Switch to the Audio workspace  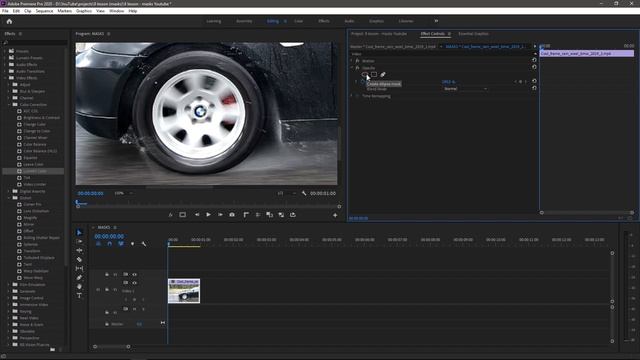pyautogui.click(x=349, y=21)
